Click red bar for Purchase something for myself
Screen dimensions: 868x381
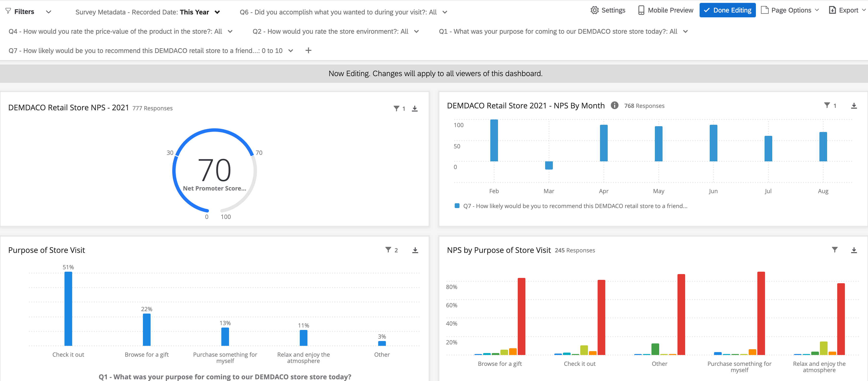point(761,314)
